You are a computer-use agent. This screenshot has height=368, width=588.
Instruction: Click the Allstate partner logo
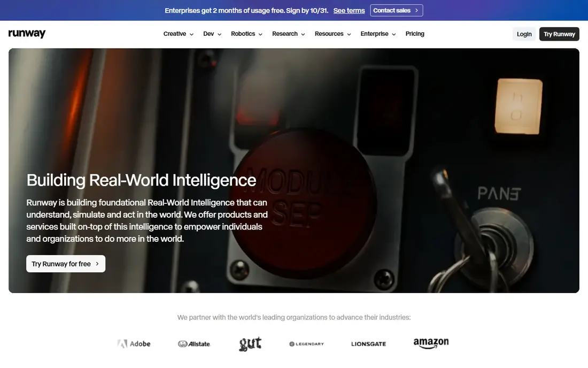point(194,343)
